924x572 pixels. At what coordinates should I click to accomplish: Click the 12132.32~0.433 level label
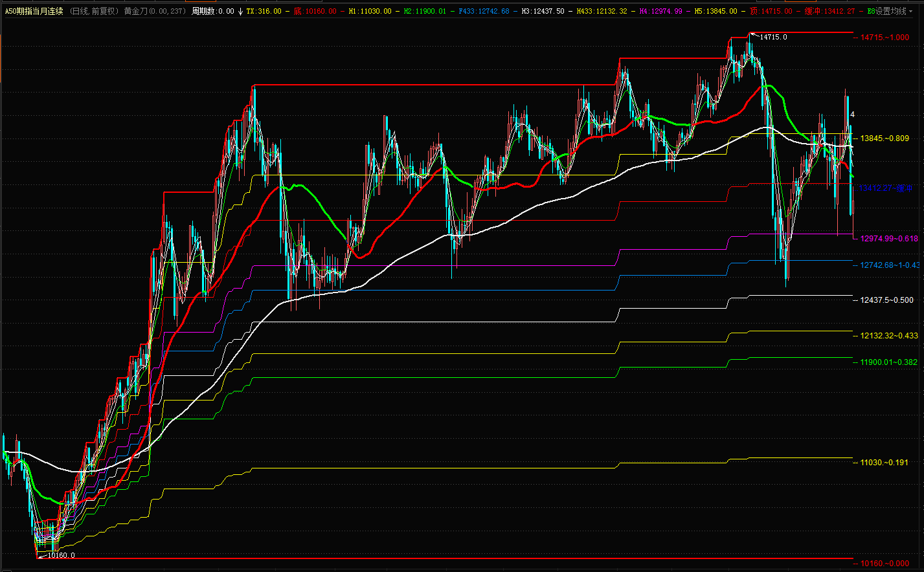[x=889, y=336]
